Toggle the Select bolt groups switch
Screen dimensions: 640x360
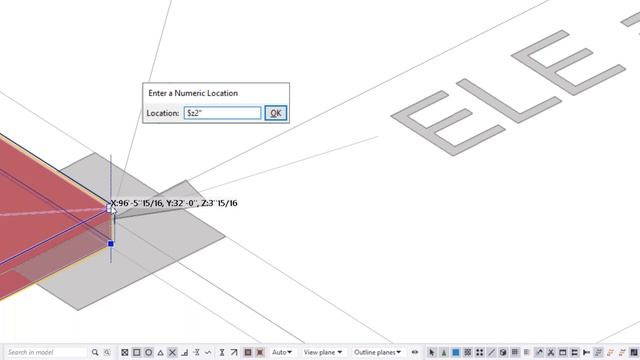coord(575,352)
